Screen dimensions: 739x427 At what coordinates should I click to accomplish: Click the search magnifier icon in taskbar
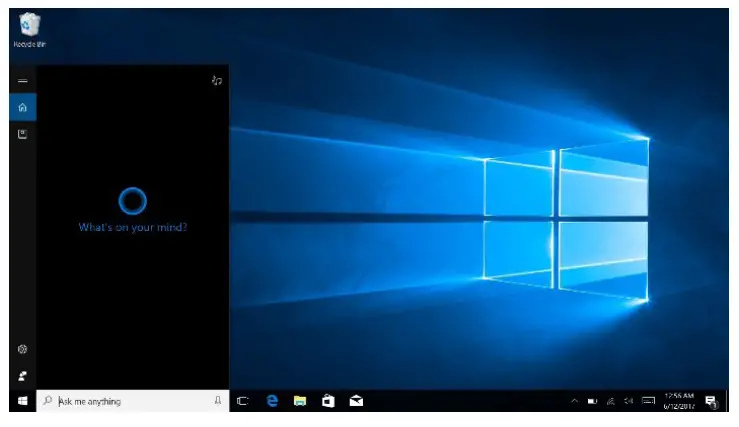[48, 401]
